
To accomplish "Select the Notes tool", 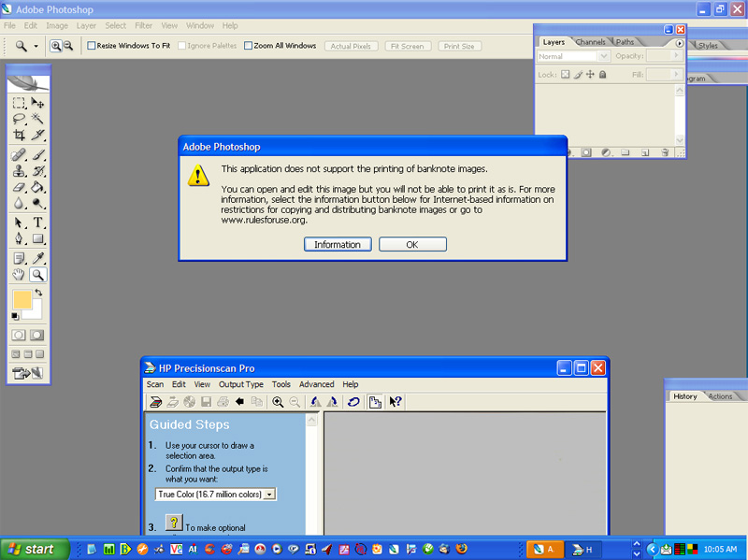I will pos(19,259).
